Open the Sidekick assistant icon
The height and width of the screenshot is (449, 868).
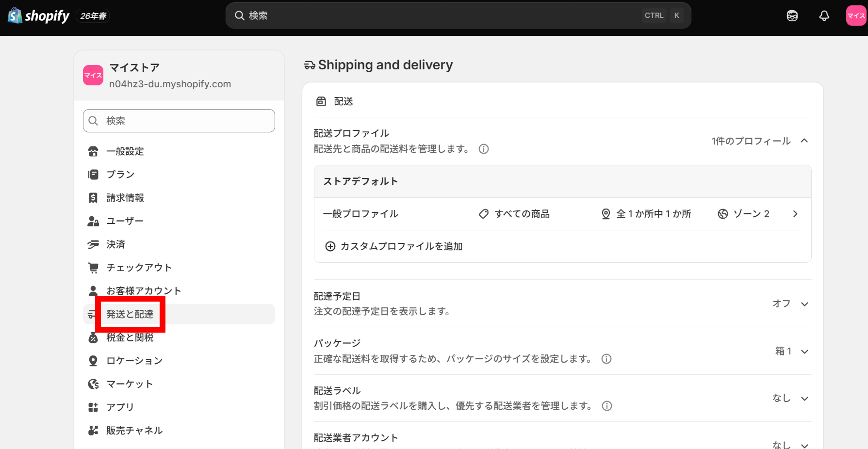pyautogui.click(x=792, y=16)
